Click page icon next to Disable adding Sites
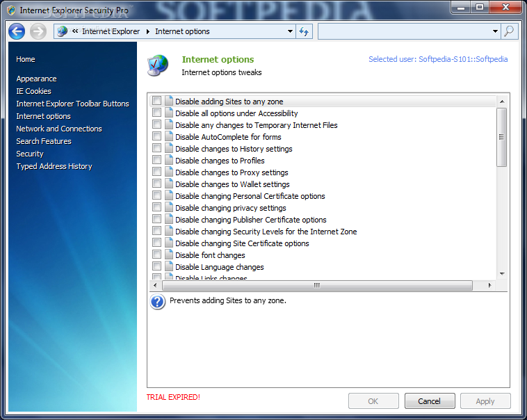The width and height of the screenshot is (527, 420). click(x=169, y=101)
